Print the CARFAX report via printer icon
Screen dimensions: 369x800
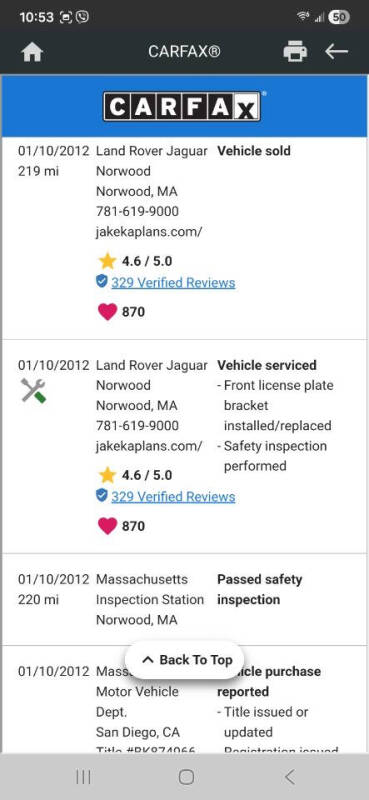[x=295, y=52]
